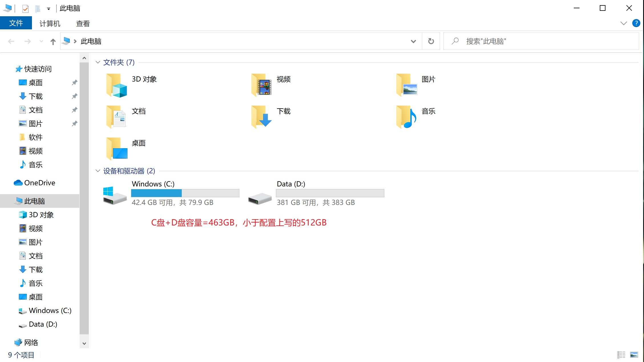Image resolution: width=644 pixels, height=362 pixels.
Task: Click the up arrow navigation button
Action: tap(53, 42)
